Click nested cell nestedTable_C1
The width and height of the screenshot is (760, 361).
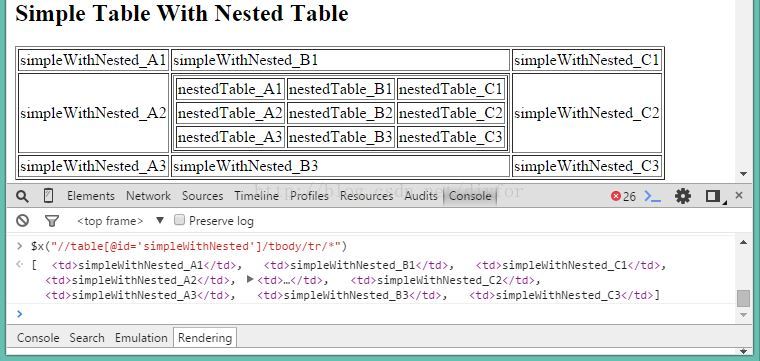click(x=451, y=89)
